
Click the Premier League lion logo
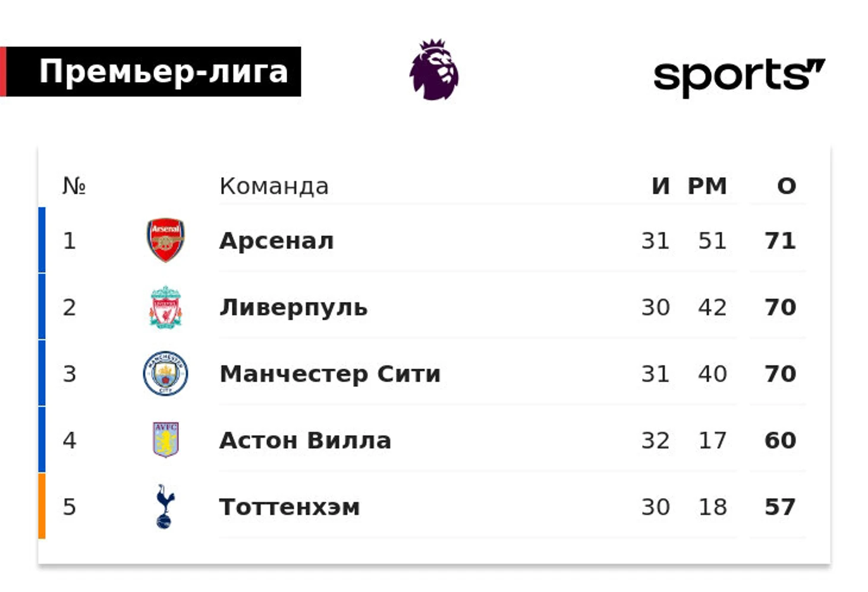[434, 70]
